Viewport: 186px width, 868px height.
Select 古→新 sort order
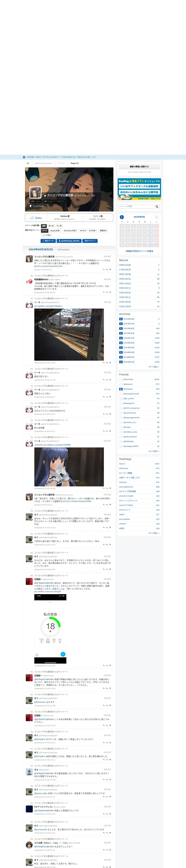59,226
